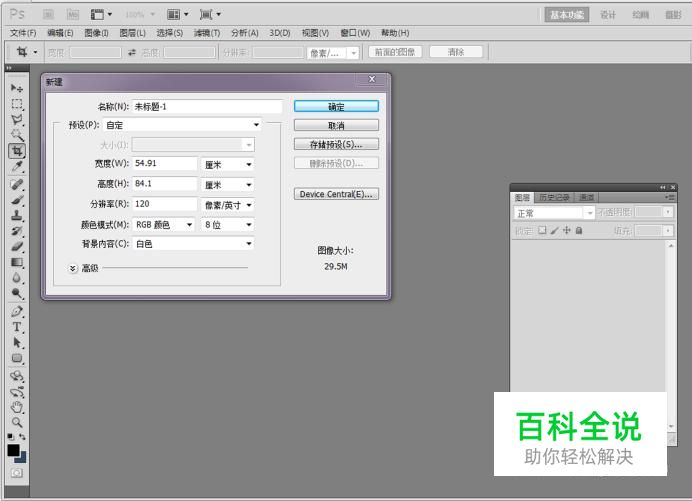Pick the Lasso tool
692x501 pixels.
(x=17, y=119)
